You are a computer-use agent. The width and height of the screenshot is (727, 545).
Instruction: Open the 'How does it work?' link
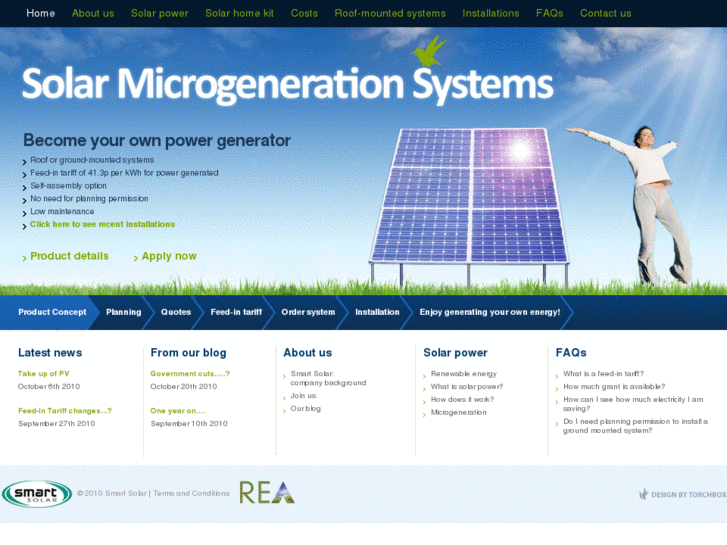[x=462, y=399]
